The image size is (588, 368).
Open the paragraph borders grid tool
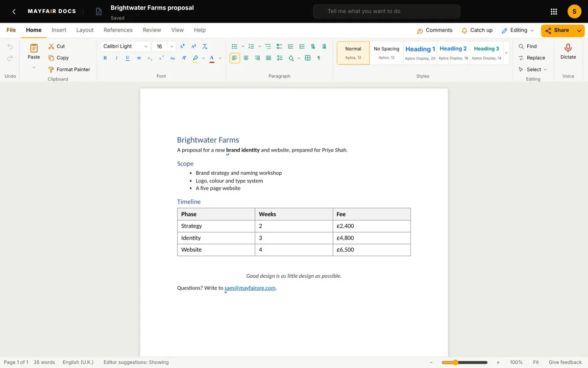tap(308, 58)
